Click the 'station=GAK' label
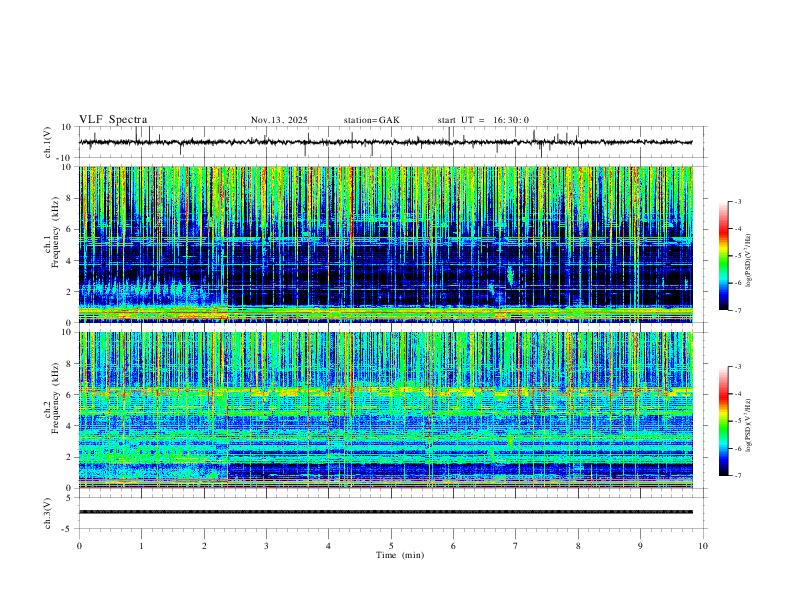The width and height of the screenshot is (792, 612). pyautogui.click(x=372, y=120)
